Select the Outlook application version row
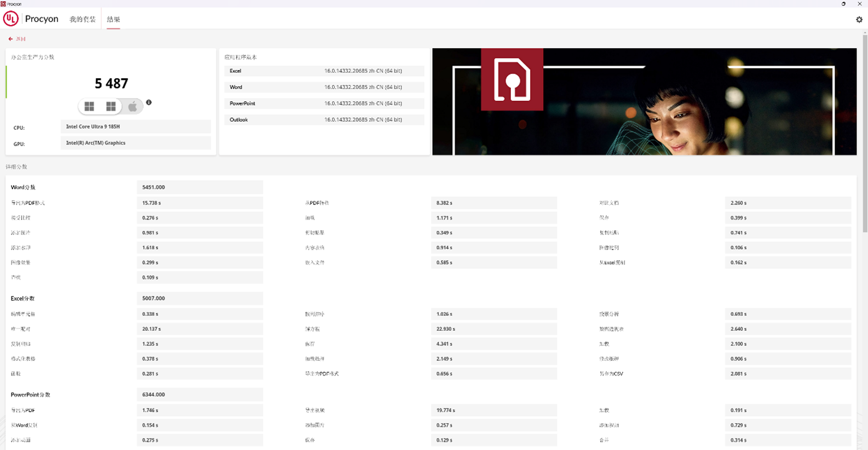The width and height of the screenshot is (868, 450). tap(324, 119)
